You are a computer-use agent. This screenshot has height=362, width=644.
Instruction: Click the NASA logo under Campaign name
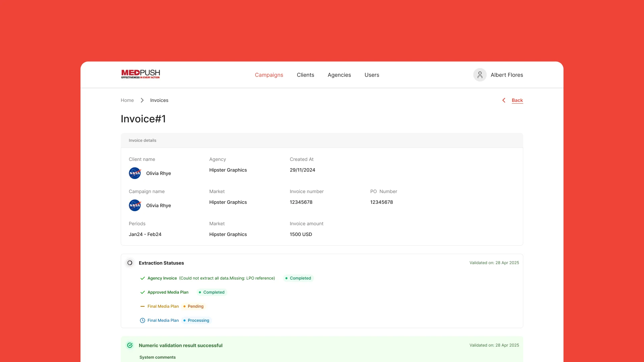click(x=135, y=205)
